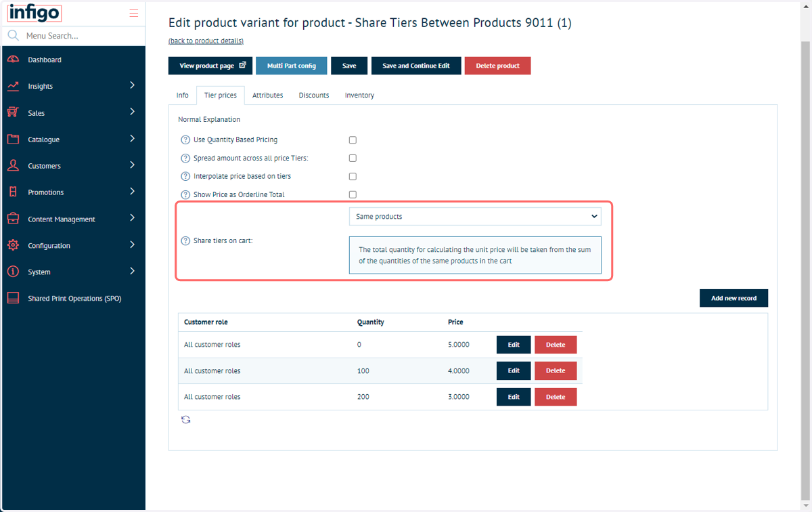
Task: Click the Customers person icon
Action: coord(14,165)
